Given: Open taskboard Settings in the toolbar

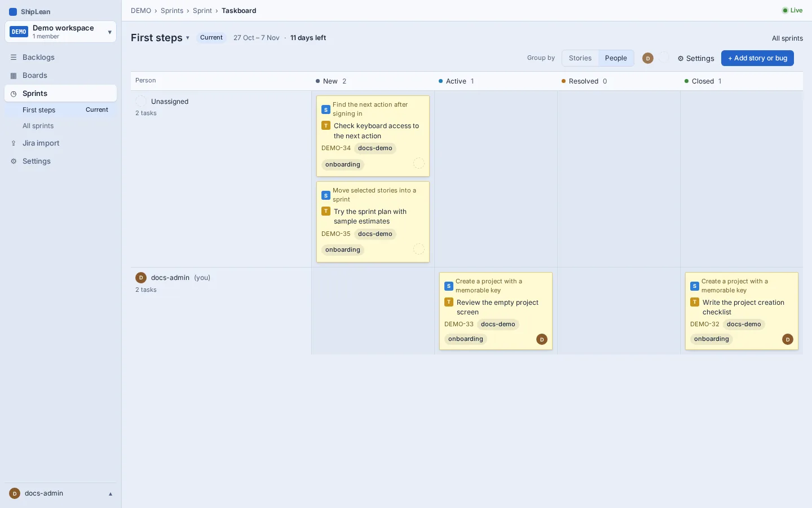Looking at the screenshot, I should tap(696, 58).
